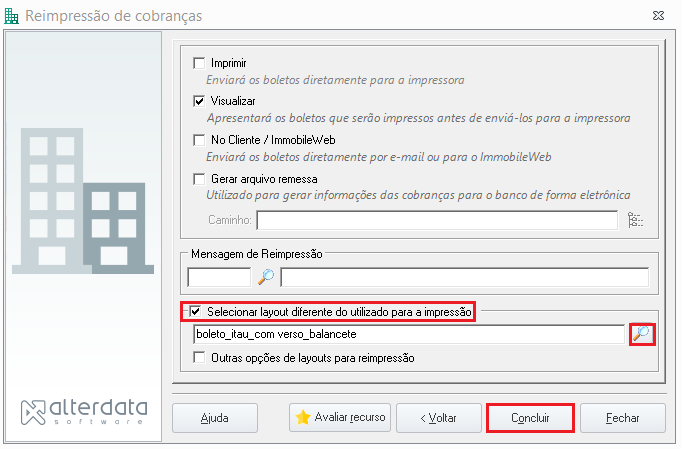This screenshot has width=682, height=449.
Task: Uncheck the Visualizar option
Action: click(199, 101)
